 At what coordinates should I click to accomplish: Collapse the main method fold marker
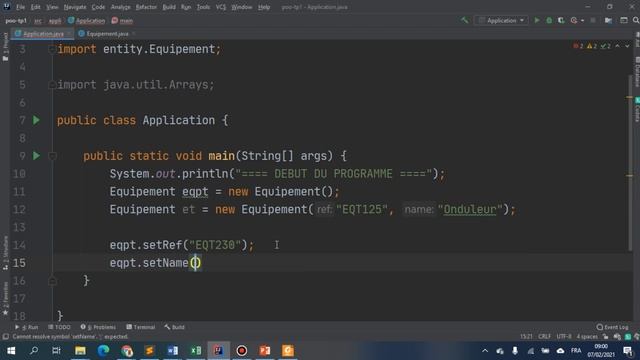[52, 156]
